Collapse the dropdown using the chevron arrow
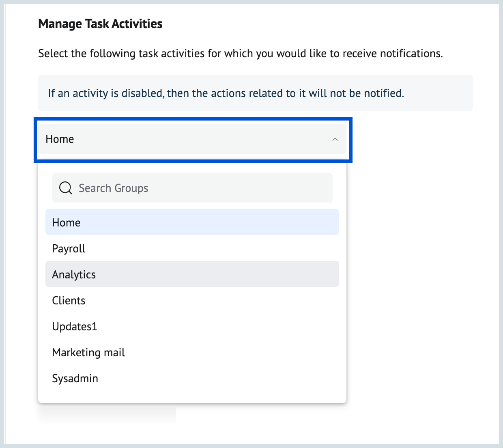This screenshot has width=503, height=448. click(335, 139)
